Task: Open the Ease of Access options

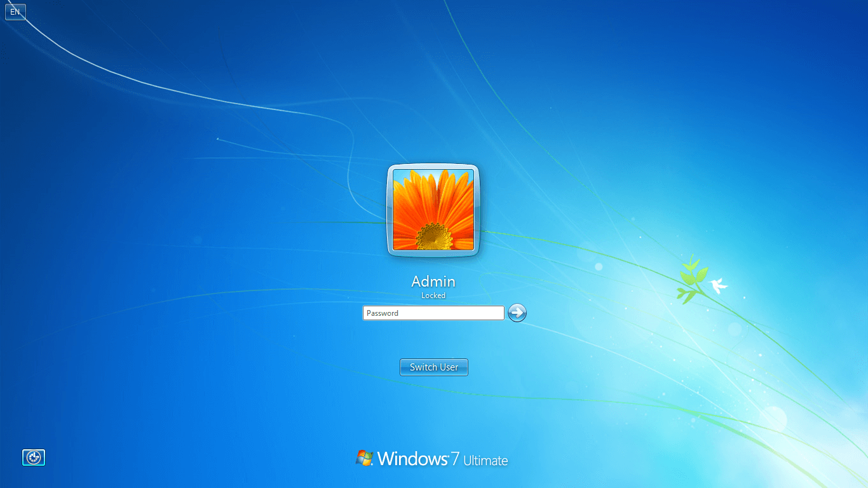Action: point(34,457)
